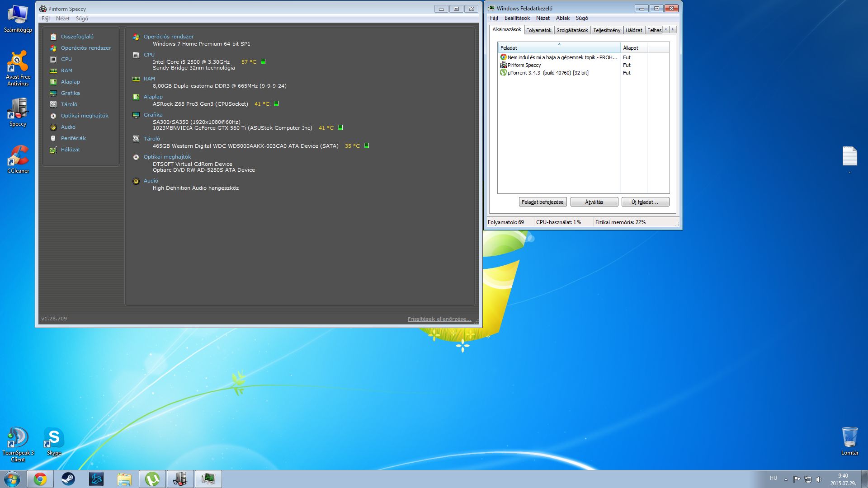Click volume speaker icon in tray

[819, 479]
